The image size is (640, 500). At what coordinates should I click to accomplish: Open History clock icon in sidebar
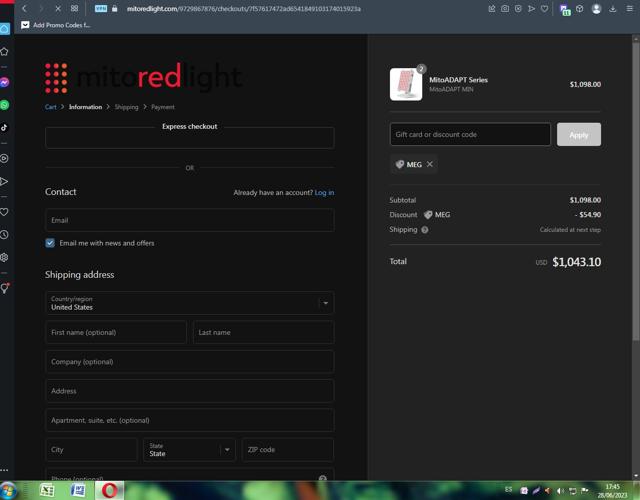pos(4,235)
